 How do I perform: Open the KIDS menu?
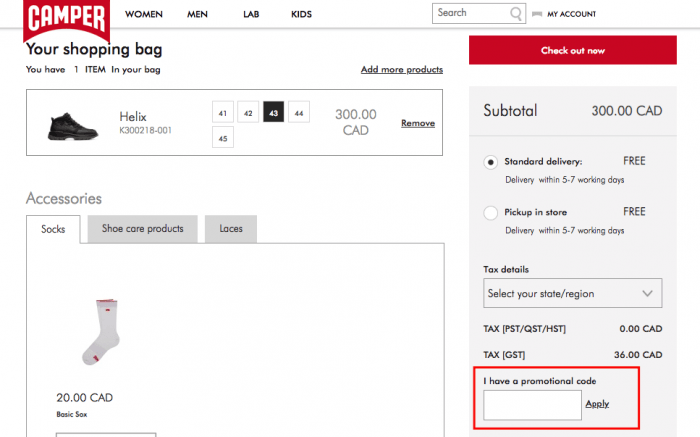coord(301,14)
